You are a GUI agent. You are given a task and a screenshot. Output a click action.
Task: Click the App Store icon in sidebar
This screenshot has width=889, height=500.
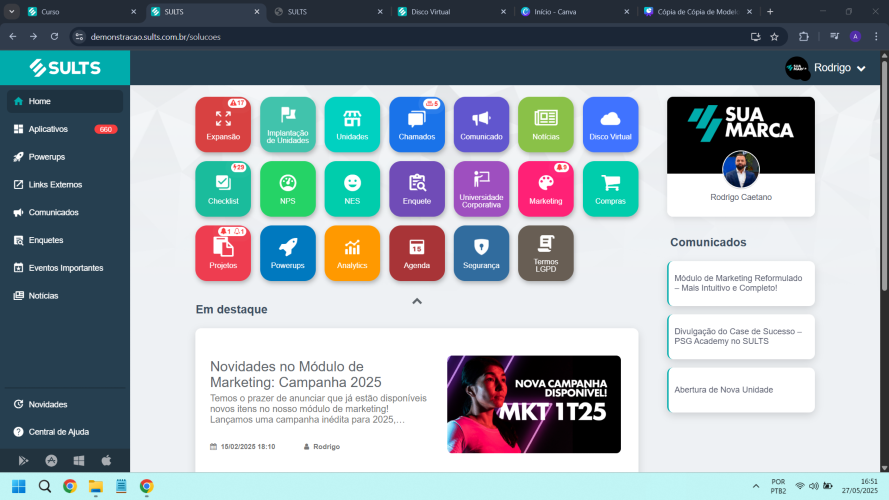click(51, 460)
